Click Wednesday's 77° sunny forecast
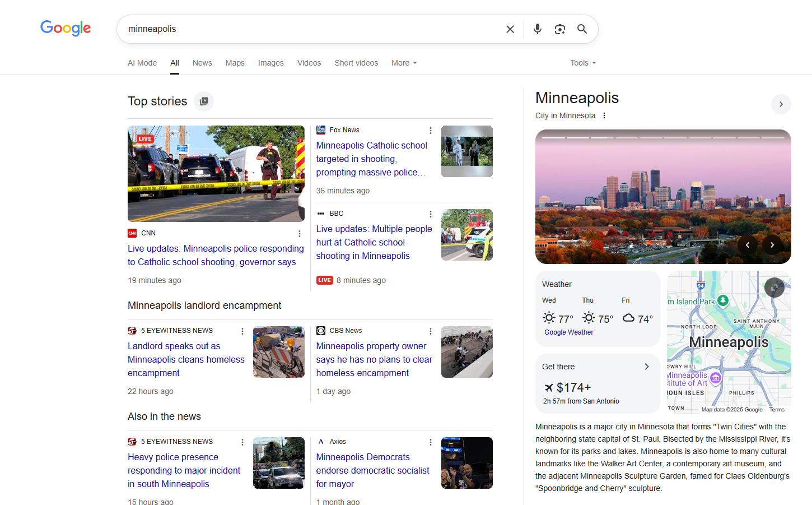 tap(558, 318)
